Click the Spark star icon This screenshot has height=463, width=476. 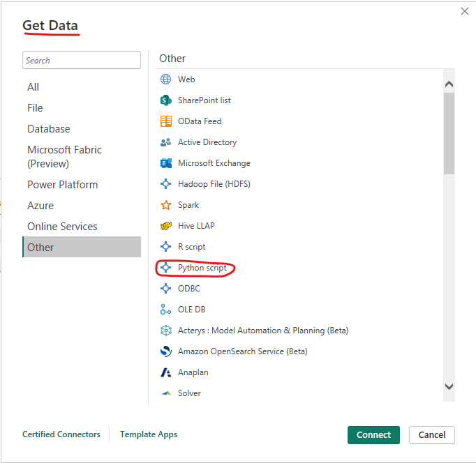165,205
